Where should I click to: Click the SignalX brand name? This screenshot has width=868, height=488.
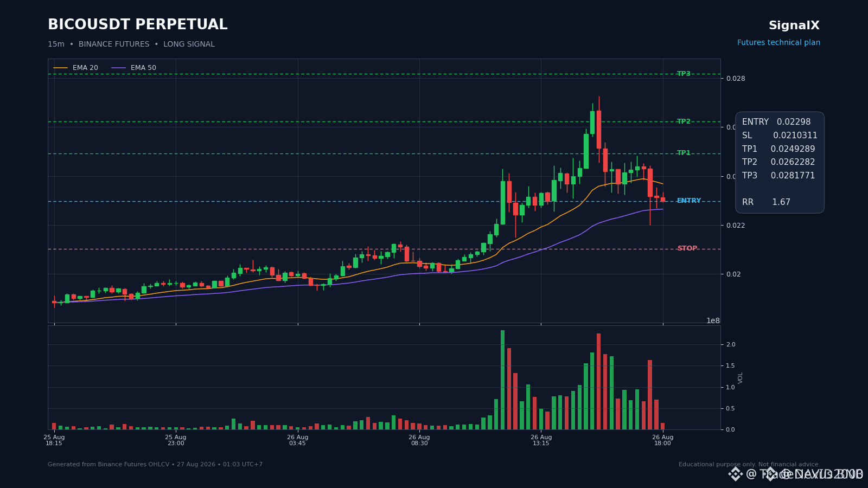pyautogui.click(x=794, y=25)
